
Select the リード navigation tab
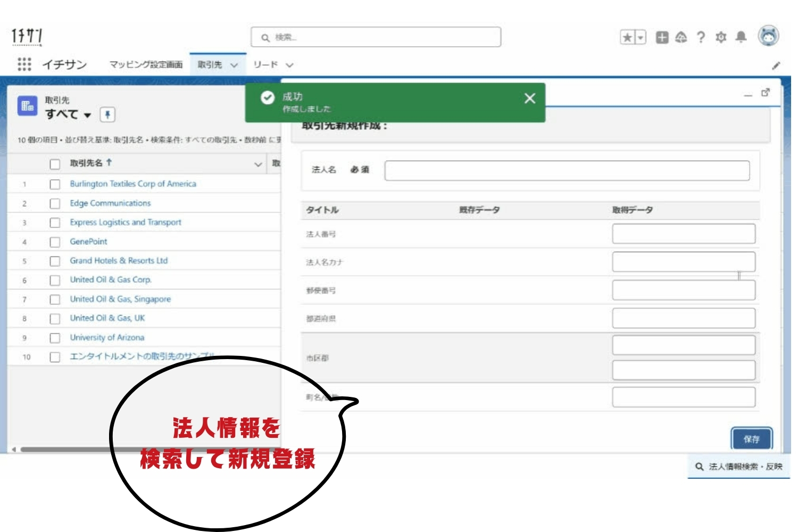tap(265, 64)
